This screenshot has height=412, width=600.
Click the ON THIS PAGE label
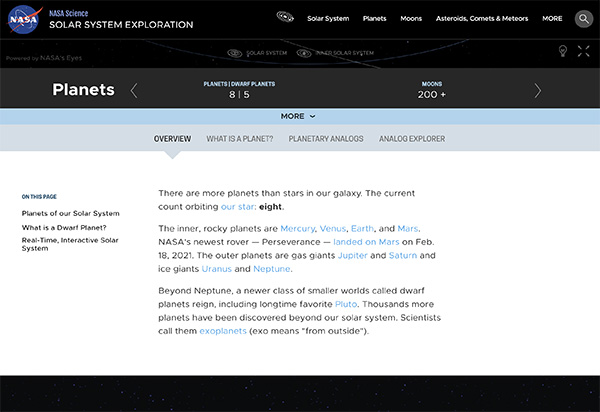click(39, 197)
